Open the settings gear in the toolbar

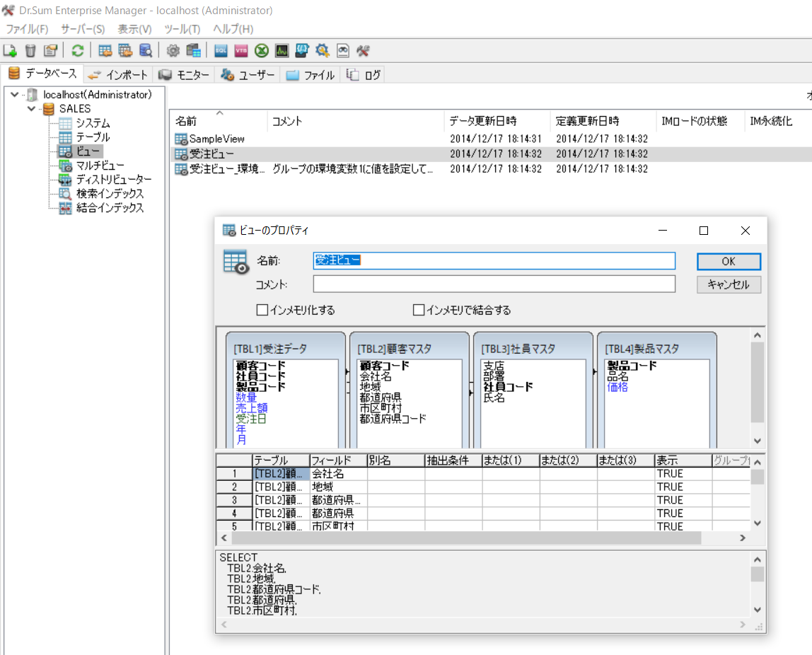[x=172, y=50]
